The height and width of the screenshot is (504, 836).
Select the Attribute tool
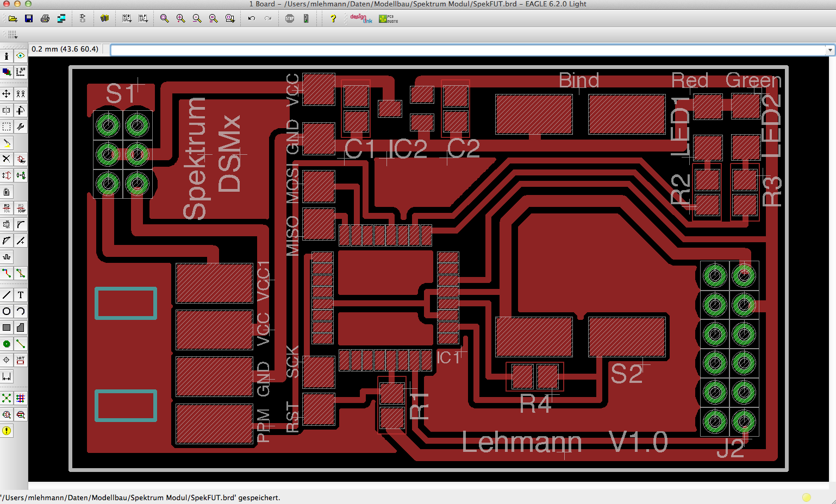[21, 360]
